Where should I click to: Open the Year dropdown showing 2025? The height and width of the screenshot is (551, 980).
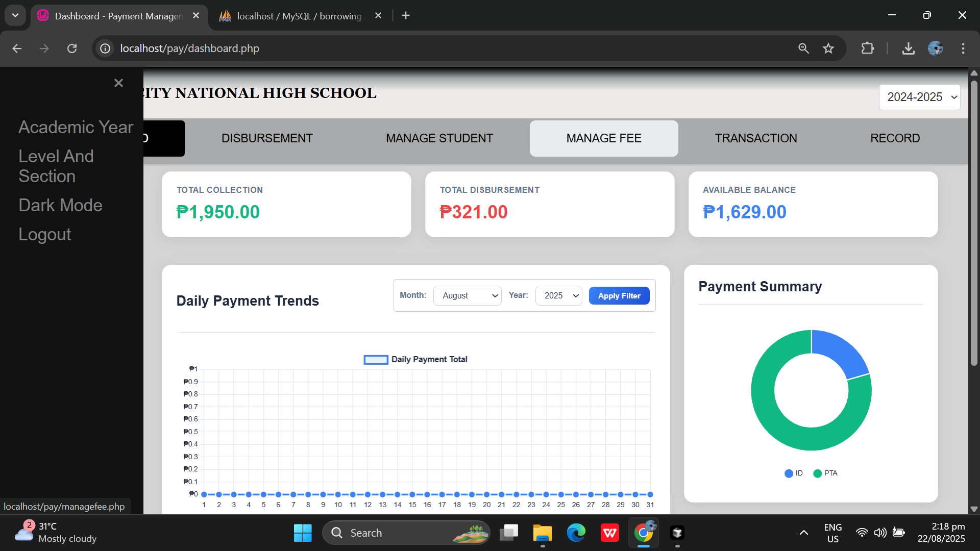pos(558,295)
